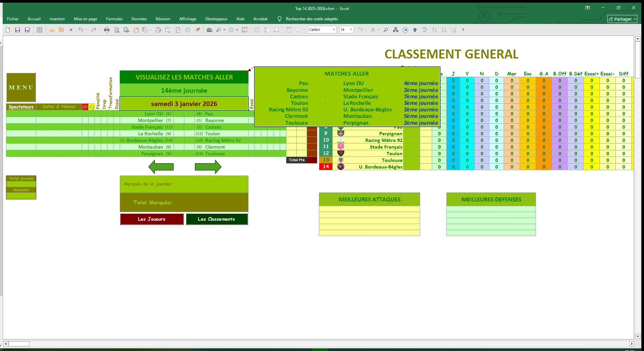Click the X close-file toolbar icon
The width and height of the screenshot is (644, 351).
point(71,30)
